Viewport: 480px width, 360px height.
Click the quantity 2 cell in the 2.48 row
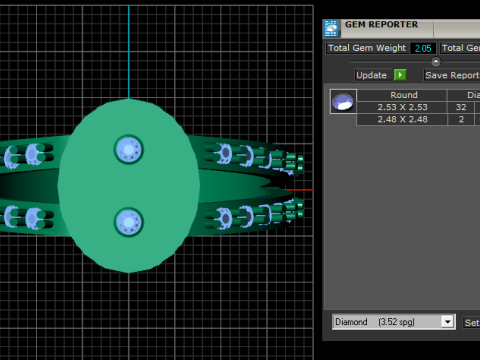click(x=461, y=119)
